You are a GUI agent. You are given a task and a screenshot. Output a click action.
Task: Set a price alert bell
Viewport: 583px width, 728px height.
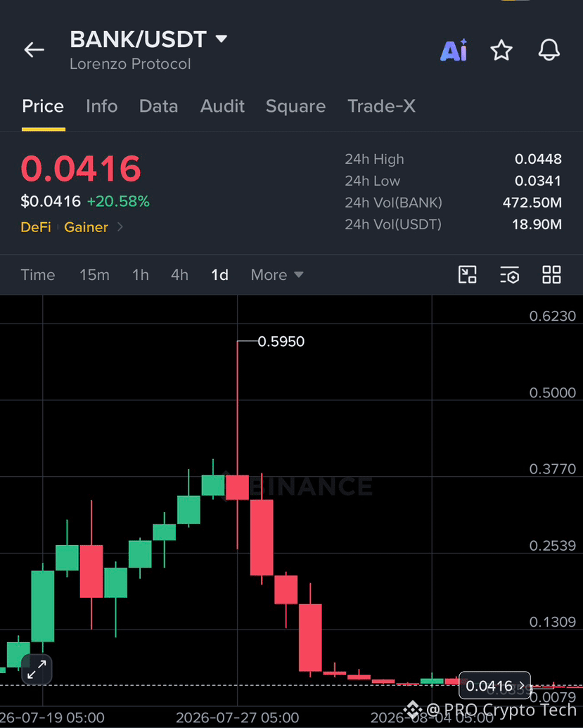(549, 50)
